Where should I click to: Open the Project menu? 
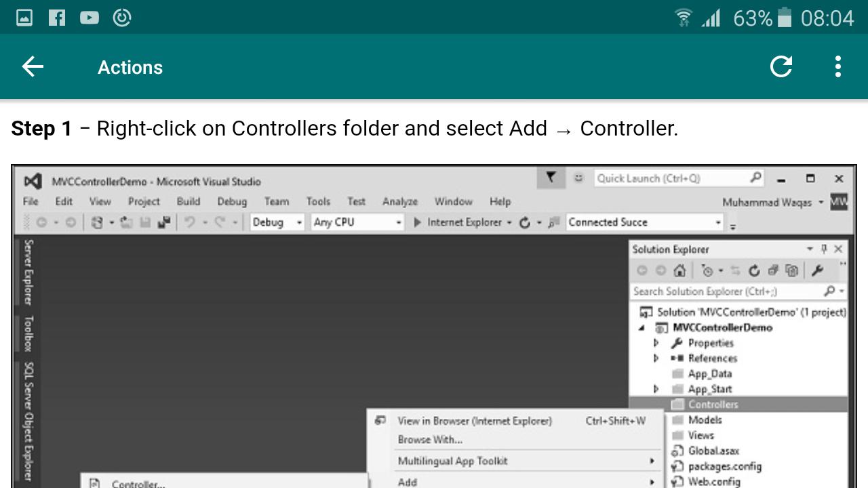[x=144, y=201]
